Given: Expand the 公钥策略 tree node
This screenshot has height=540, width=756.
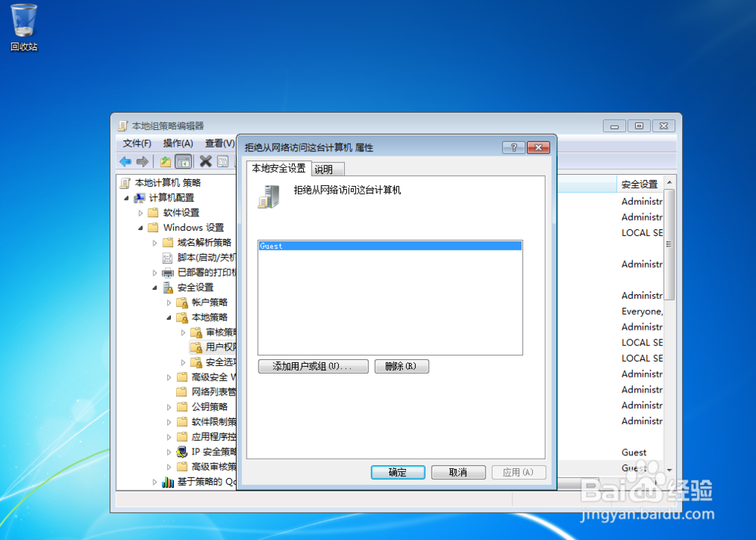Looking at the screenshot, I should (169, 405).
